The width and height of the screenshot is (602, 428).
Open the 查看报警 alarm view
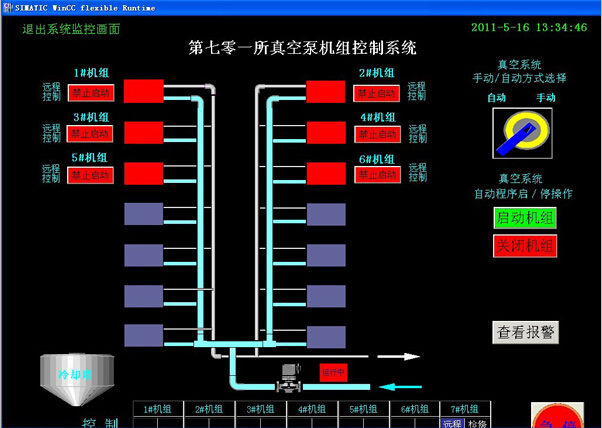(525, 333)
